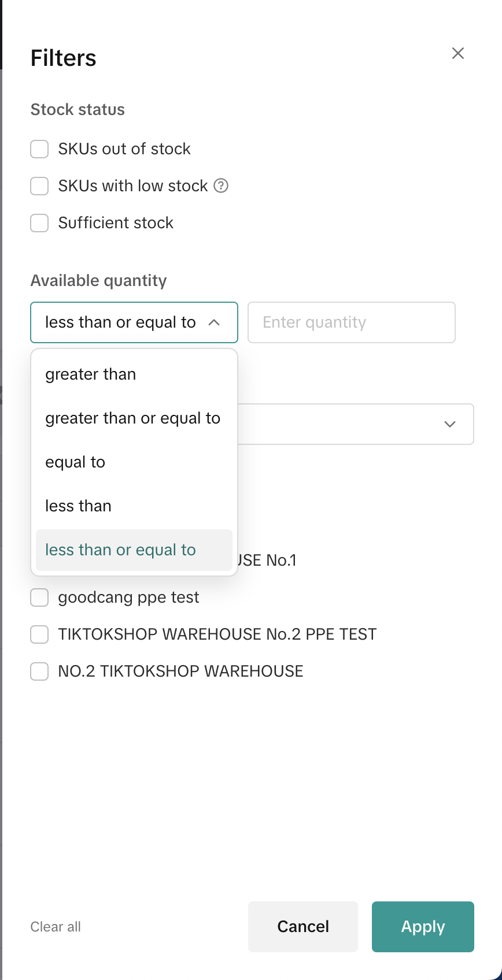This screenshot has width=502, height=980.
Task: Choose highlighted 'less than or equal to' option
Action: click(x=120, y=550)
